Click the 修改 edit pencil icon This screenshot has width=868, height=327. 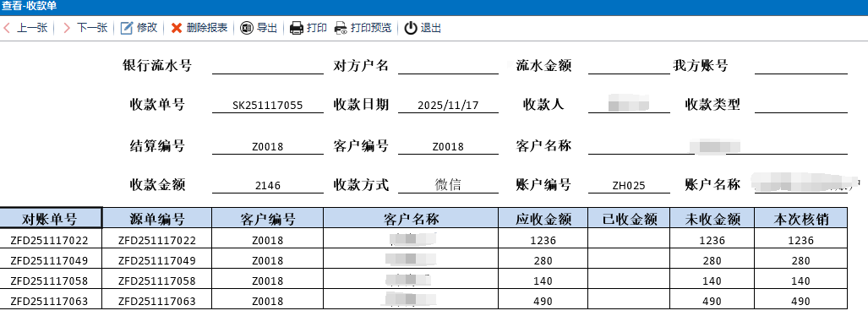pyautogui.click(x=127, y=28)
